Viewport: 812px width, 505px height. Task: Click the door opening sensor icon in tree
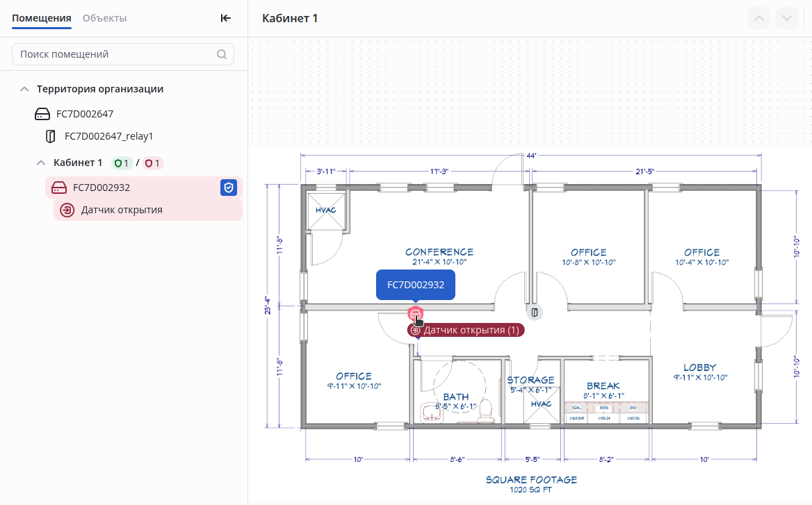click(x=67, y=210)
